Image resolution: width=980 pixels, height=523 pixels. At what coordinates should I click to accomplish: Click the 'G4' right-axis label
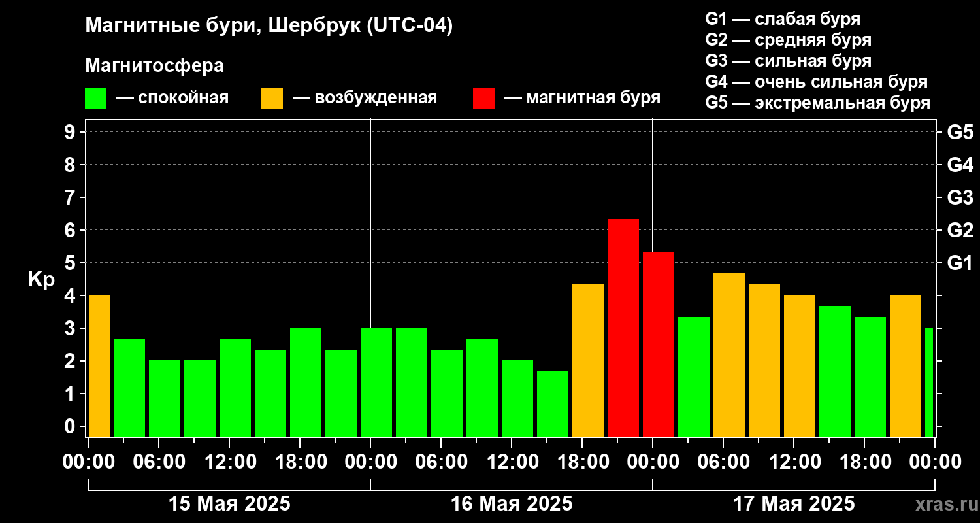pos(960,165)
